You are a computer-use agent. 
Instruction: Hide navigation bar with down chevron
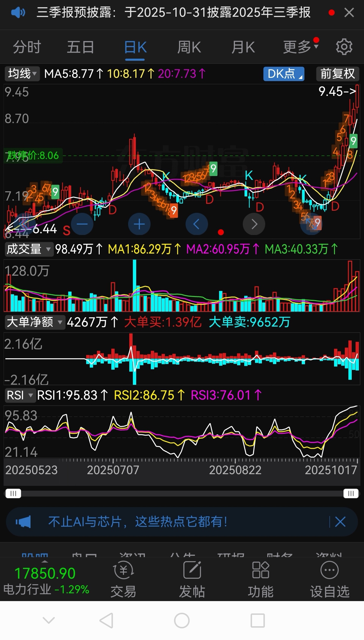[49, 620]
